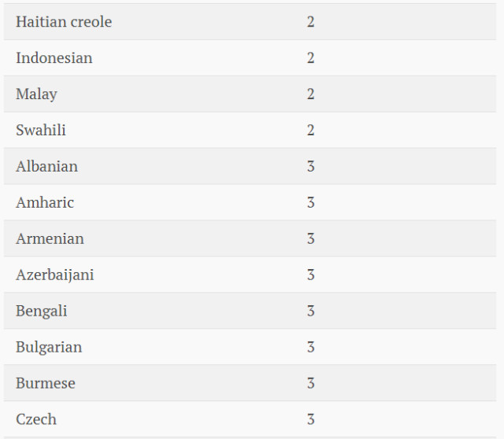Click the Albanian language cell
Image resolution: width=504 pixels, height=439 pixels.
[x=47, y=167]
